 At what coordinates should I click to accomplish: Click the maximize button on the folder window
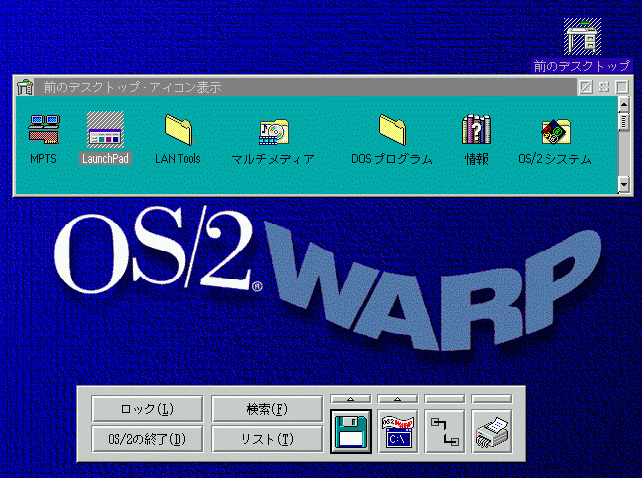tap(622, 87)
